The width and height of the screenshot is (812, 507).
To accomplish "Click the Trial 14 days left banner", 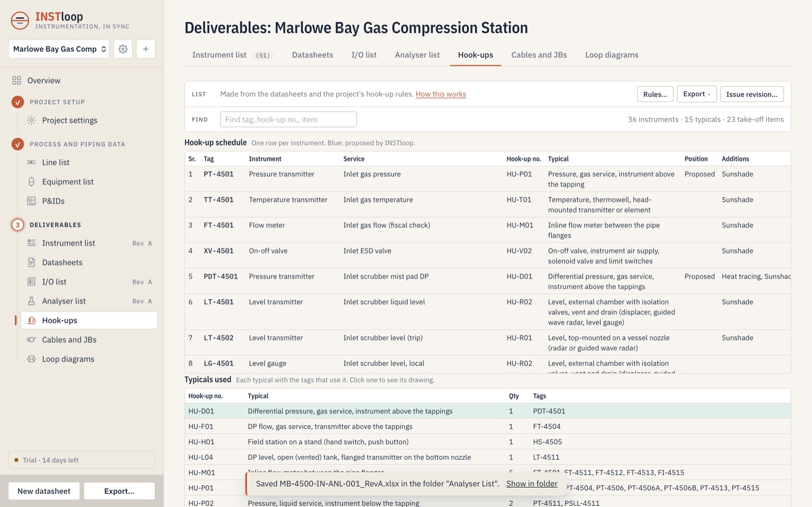I will [82, 460].
